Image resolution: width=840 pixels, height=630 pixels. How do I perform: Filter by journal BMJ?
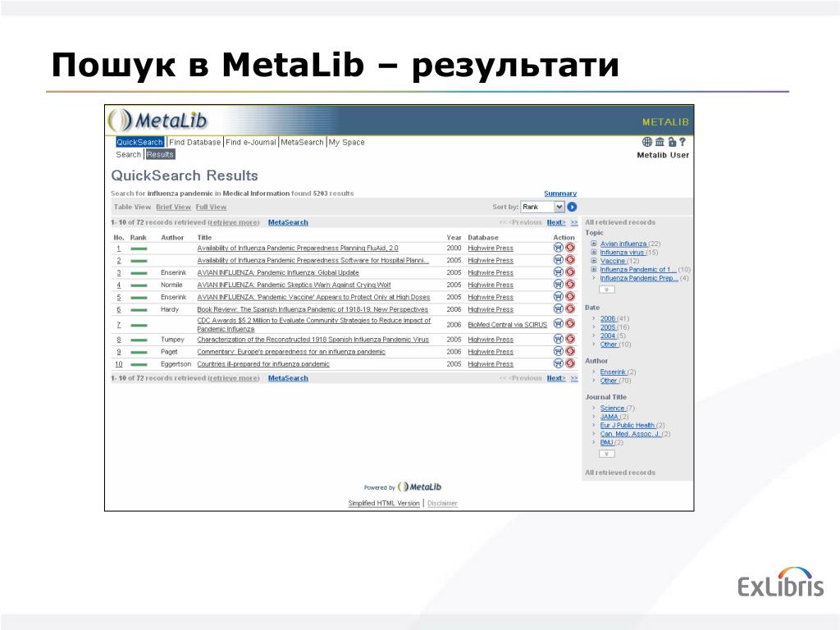coord(606,442)
